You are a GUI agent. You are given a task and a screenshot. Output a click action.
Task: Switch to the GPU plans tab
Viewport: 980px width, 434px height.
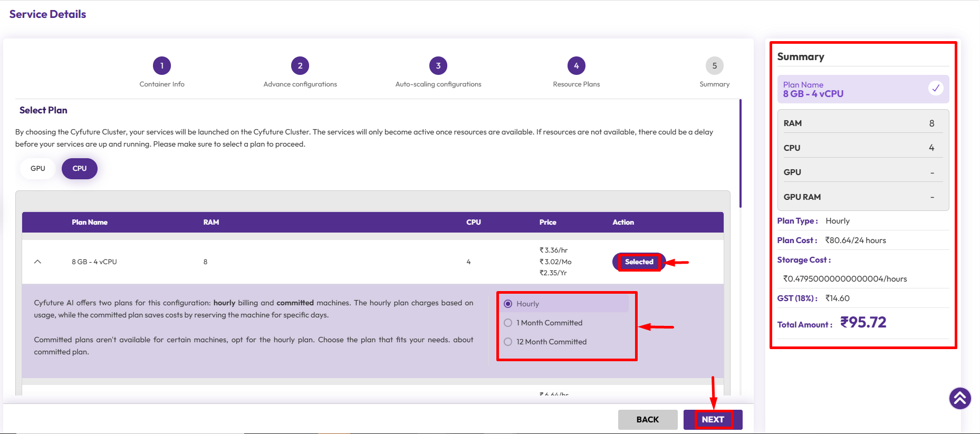38,169
